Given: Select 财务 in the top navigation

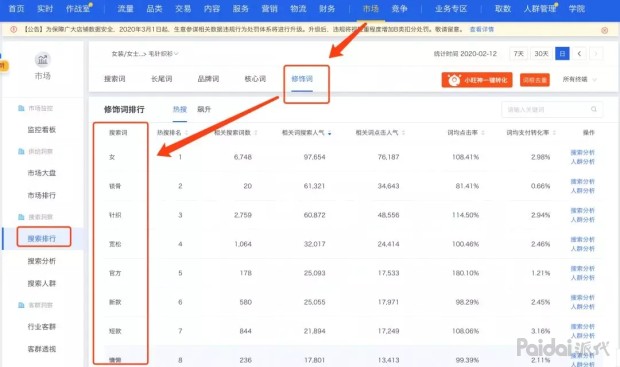Looking at the screenshot, I should point(327,9).
